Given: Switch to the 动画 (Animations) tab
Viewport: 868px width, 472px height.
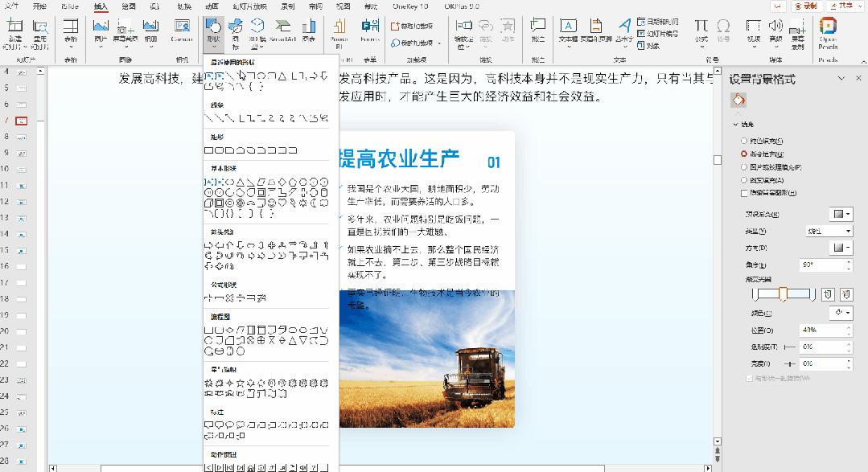Looking at the screenshot, I should 212,6.
